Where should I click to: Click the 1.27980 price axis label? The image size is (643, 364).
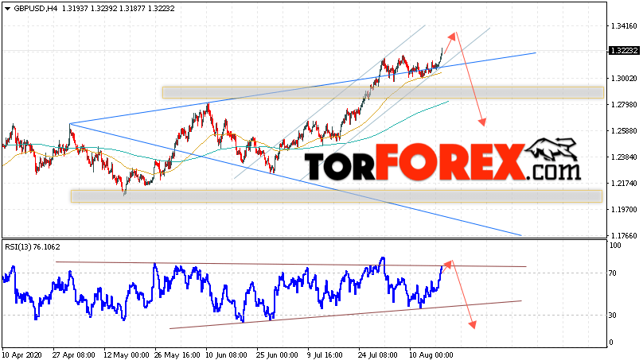point(624,105)
